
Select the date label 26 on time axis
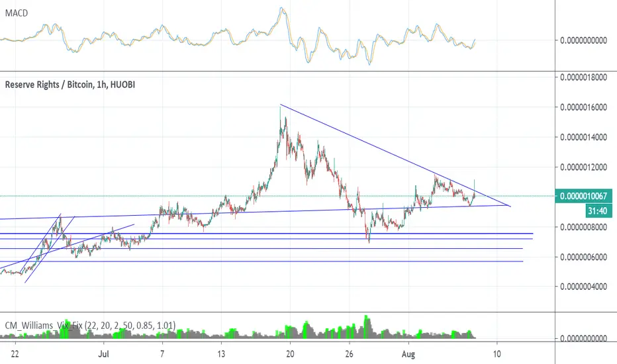[349, 354]
